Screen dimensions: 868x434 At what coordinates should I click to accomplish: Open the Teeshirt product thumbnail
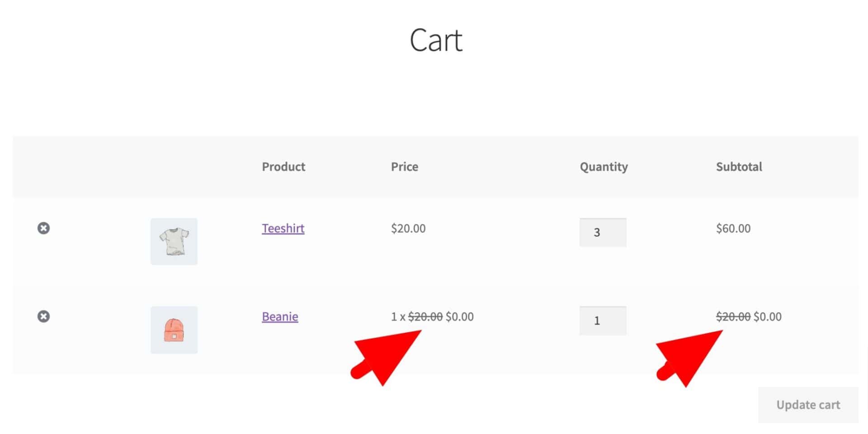coord(174,241)
